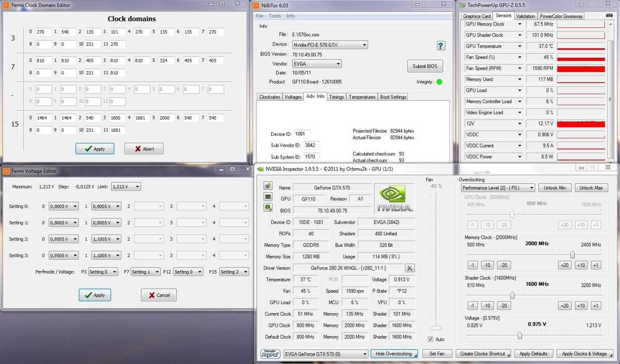620x364 pixels.
Task: Click the Fermi Clock Domain Editor title bar icon
Action: [6, 5]
